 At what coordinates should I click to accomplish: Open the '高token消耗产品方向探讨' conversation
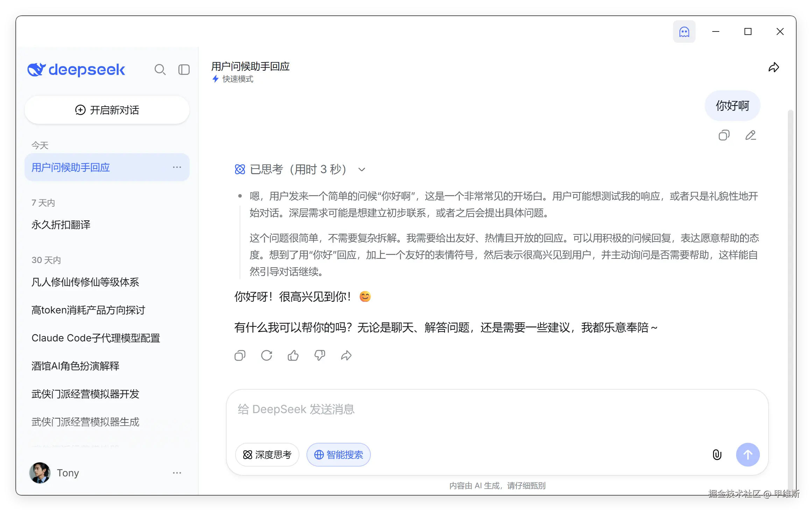click(x=107, y=310)
